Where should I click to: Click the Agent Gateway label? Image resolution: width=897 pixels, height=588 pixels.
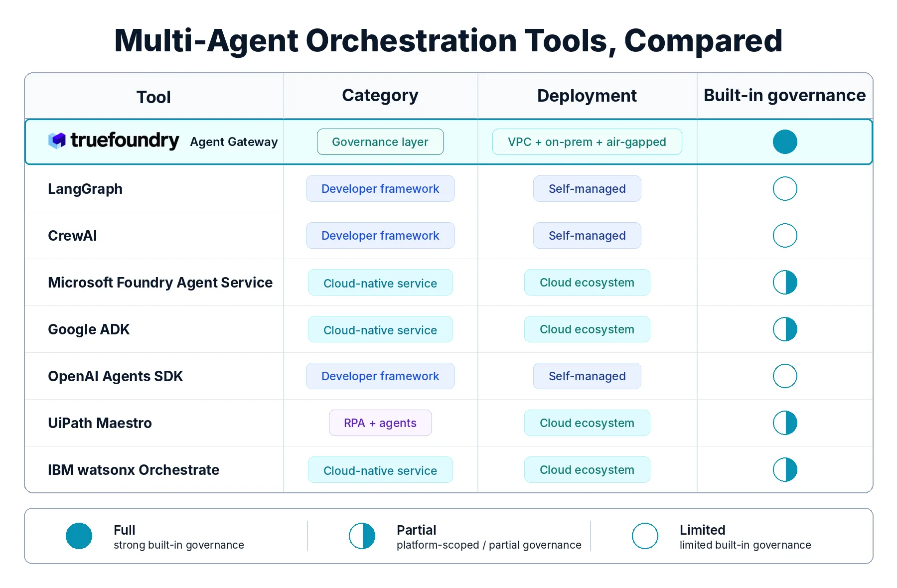click(234, 142)
